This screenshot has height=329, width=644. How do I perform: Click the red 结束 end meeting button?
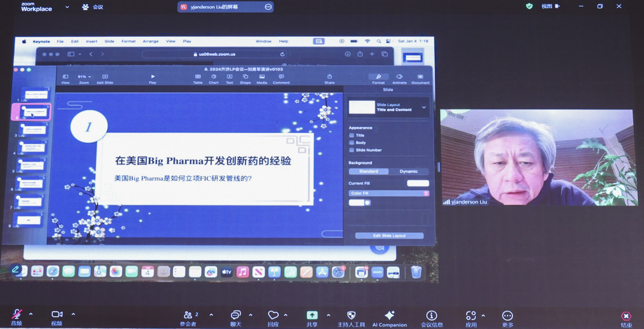[626, 317]
